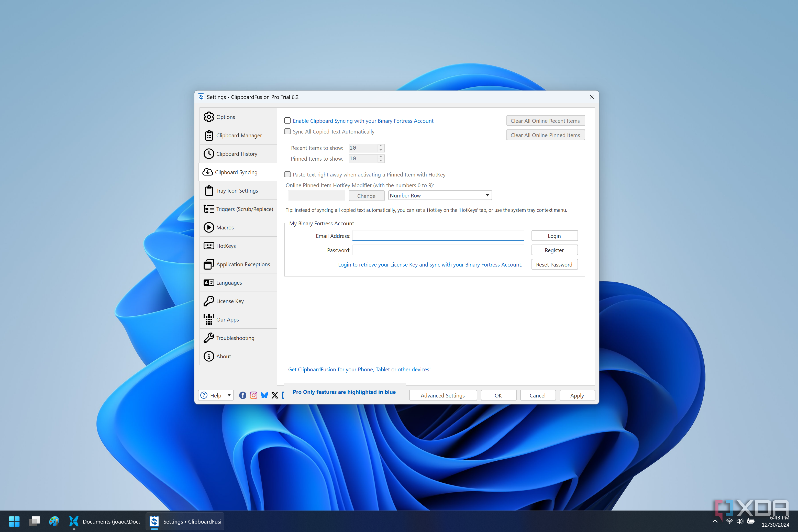The width and height of the screenshot is (798, 532).
Task: Click the Apply button
Action: [577, 395]
